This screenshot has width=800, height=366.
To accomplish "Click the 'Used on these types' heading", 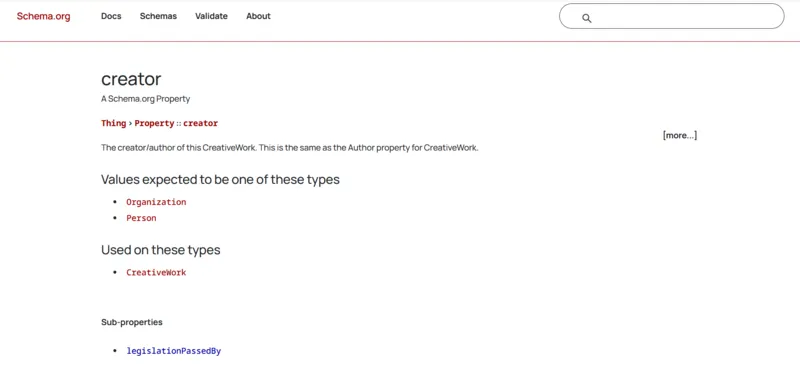I will (x=161, y=250).
